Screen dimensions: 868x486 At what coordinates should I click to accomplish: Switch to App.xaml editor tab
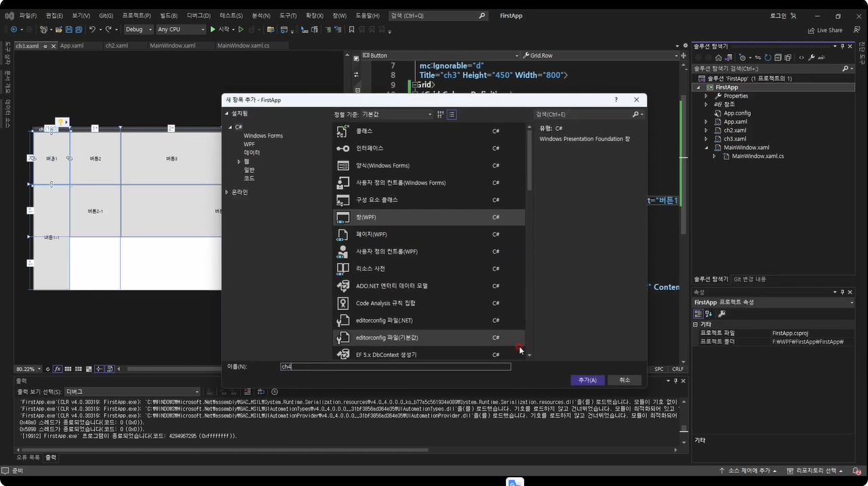[x=71, y=46]
